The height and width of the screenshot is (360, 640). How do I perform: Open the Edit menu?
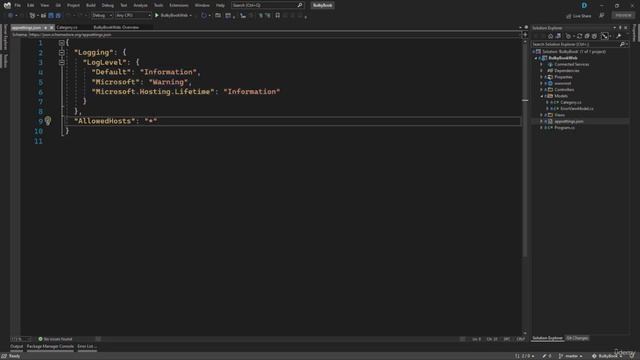pyautogui.click(x=31, y=5)
